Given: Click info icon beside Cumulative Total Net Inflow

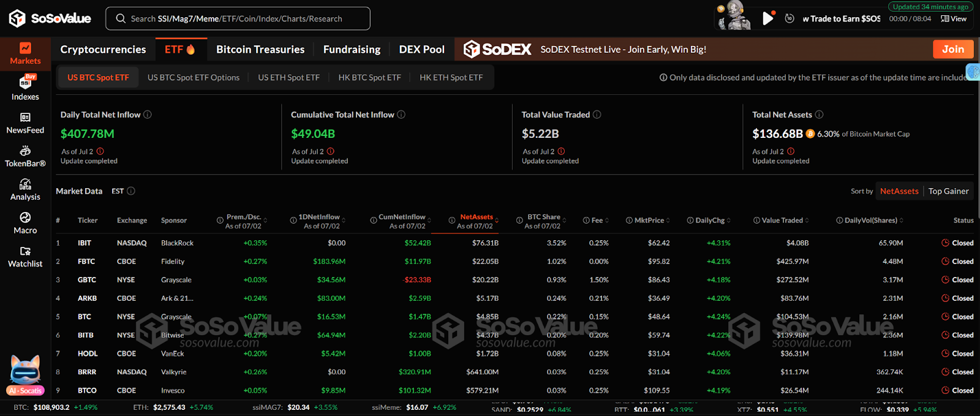Looking at the screenshot, I should pyautogui.click(x=401, y=115).
